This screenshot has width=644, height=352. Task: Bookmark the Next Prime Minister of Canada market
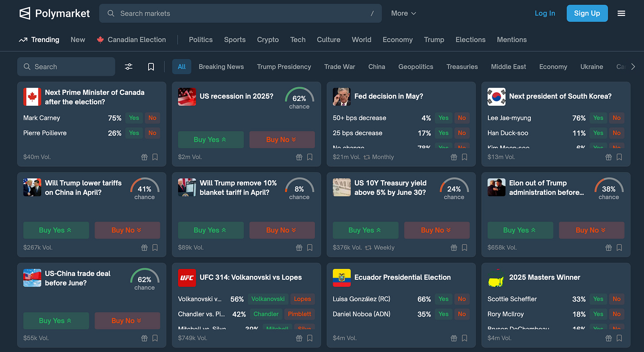[x=155, y=157]
